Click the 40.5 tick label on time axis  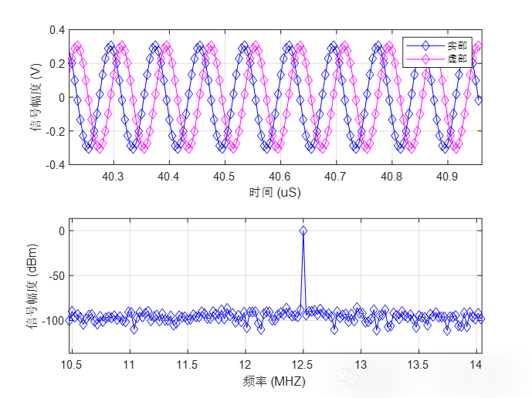224,177
